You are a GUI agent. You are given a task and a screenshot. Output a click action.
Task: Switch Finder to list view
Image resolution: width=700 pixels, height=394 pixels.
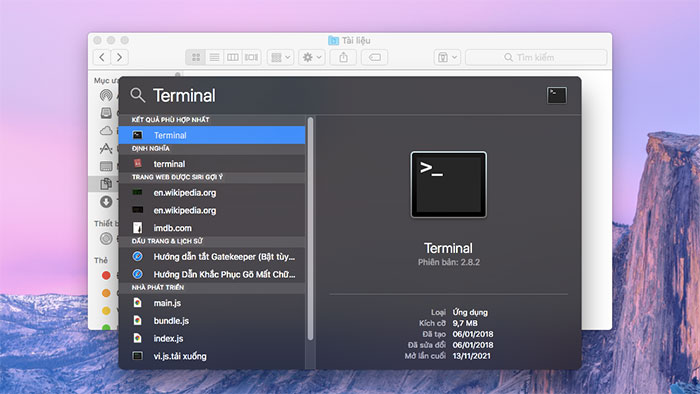click(x=214, y=57)
